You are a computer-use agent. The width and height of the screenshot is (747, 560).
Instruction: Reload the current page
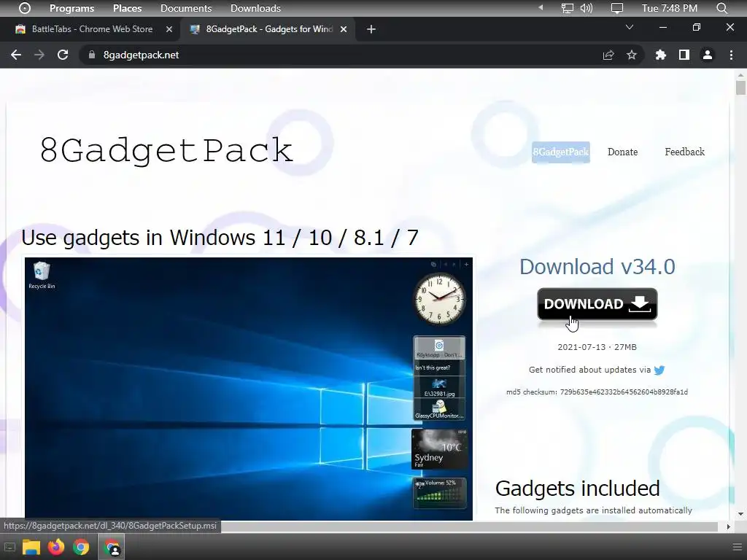(63, 55)
